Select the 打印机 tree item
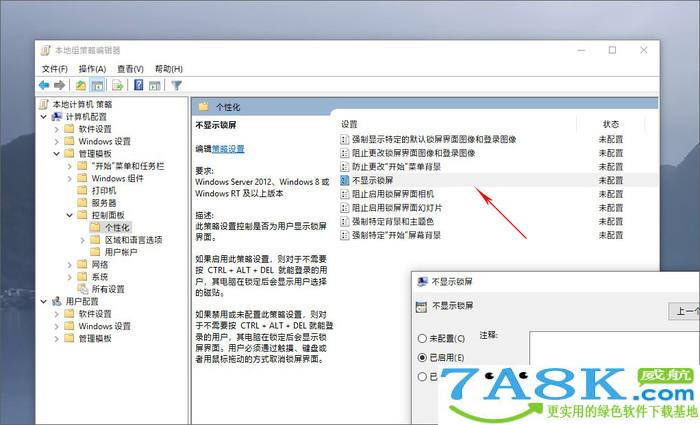Screen dimensions: 700x425 104,191
